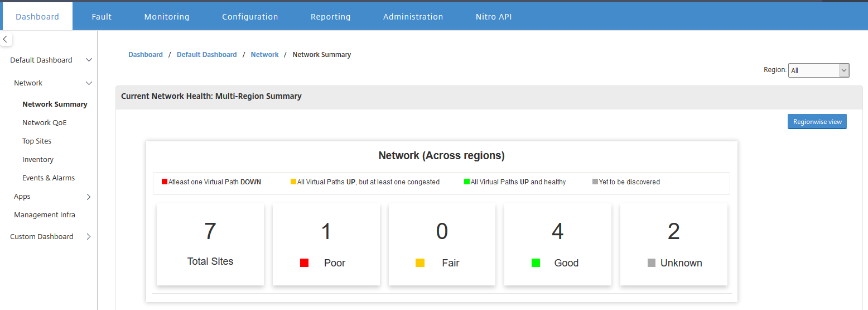This screenshot has height=310, width=868.
Task: Open the Monitoring tab
Action: pos(167,17)
